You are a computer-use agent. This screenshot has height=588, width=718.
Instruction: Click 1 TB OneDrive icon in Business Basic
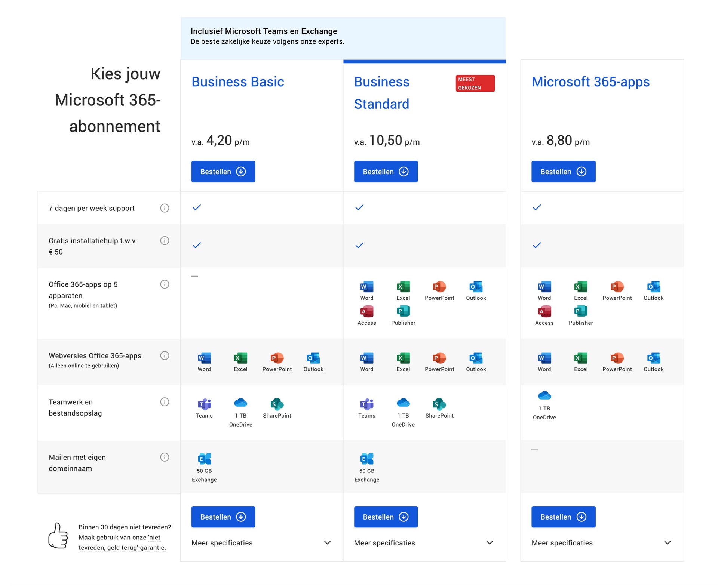pyautogui.click(x=240, y=403)
